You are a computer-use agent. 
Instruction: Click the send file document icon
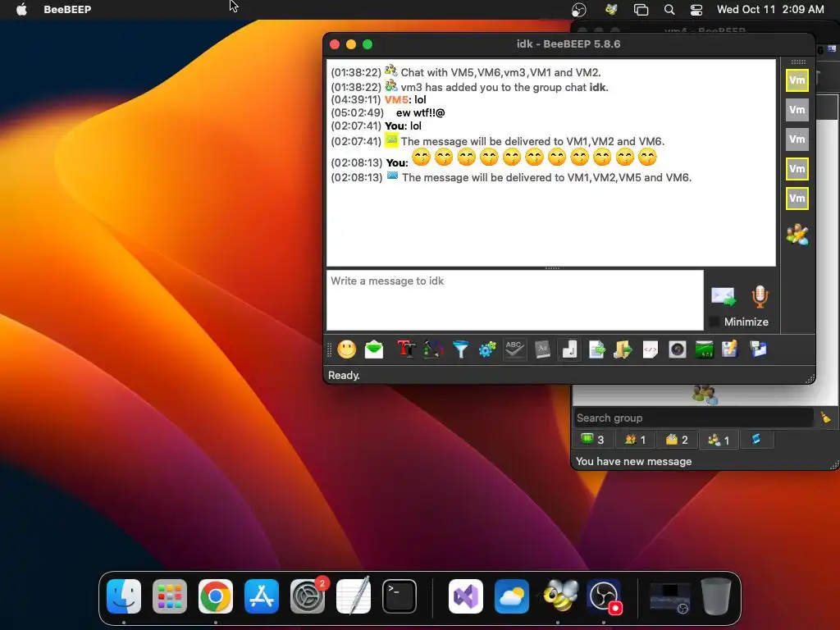[596, 349]
